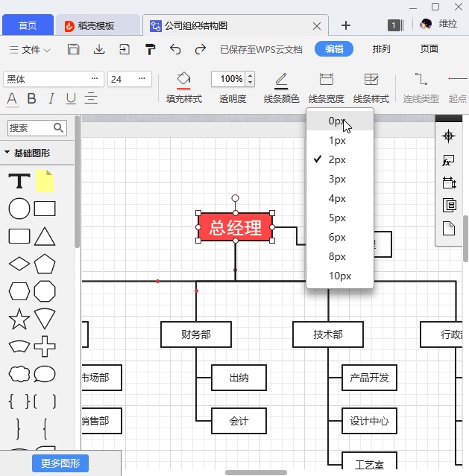
Task: Open the 文件 menu dropdown
Action: 30,49
